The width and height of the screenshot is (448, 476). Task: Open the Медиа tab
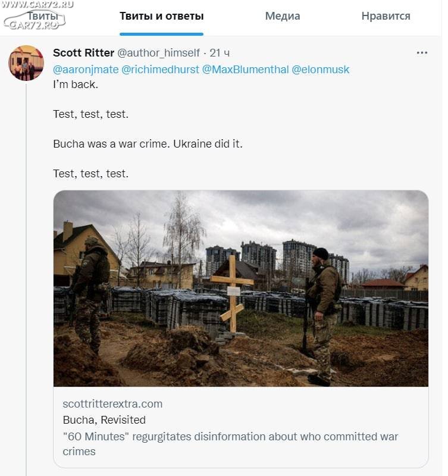pyautogui.click(x=282, y=16)
